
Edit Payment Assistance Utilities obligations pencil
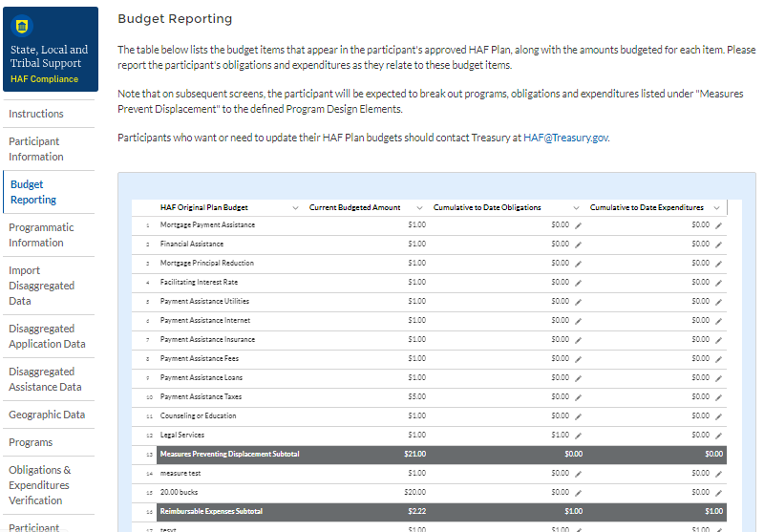point(578,302)
